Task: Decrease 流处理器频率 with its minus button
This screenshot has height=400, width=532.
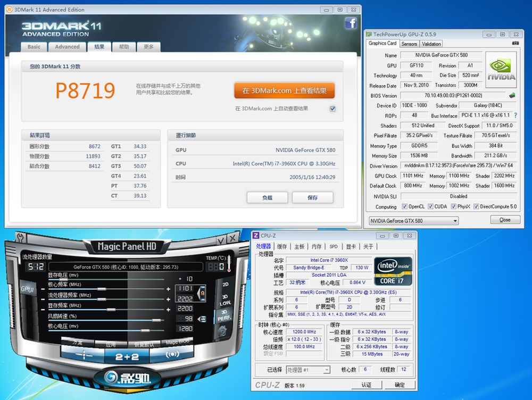Action: 43,299
